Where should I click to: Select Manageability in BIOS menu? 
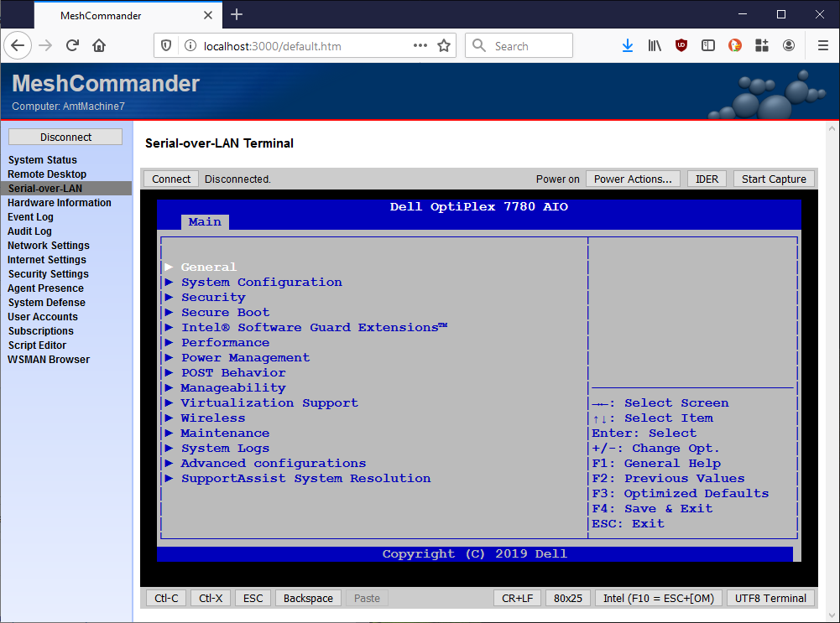pyautogui.click(x=233, y=387)
